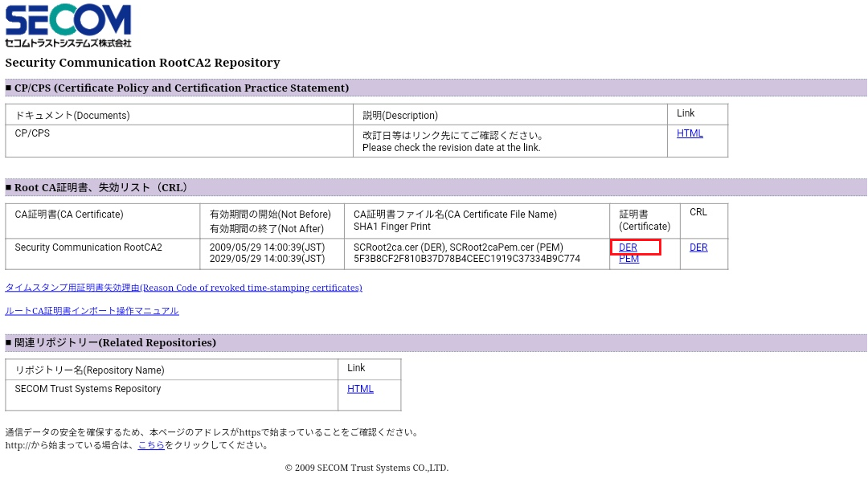Click the 改訂日等はリンク先にてご確認ください text
This screenshot has height=499, width=868.
(x=453, y=135)
